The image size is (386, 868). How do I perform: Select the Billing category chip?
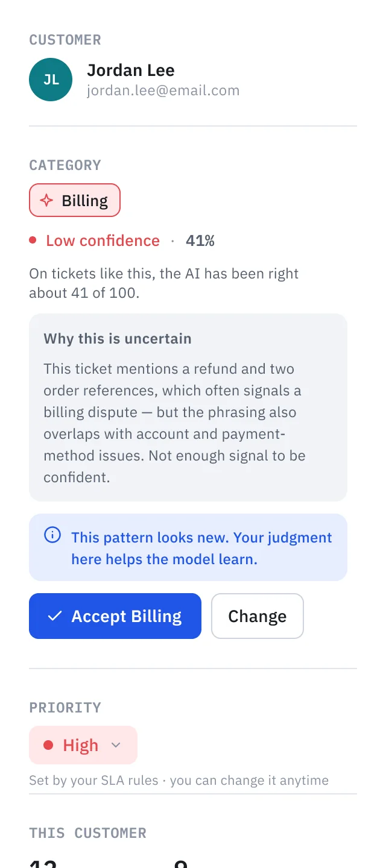(75, 200)
